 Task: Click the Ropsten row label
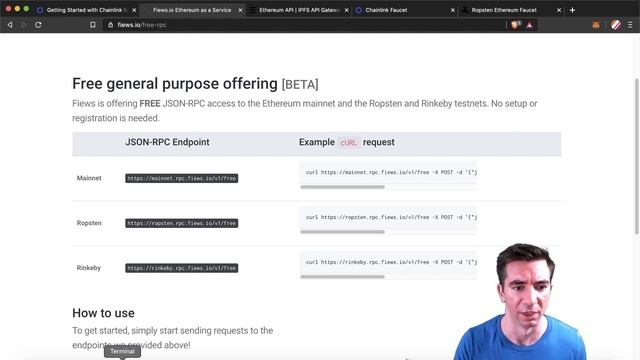click(89, 223)
